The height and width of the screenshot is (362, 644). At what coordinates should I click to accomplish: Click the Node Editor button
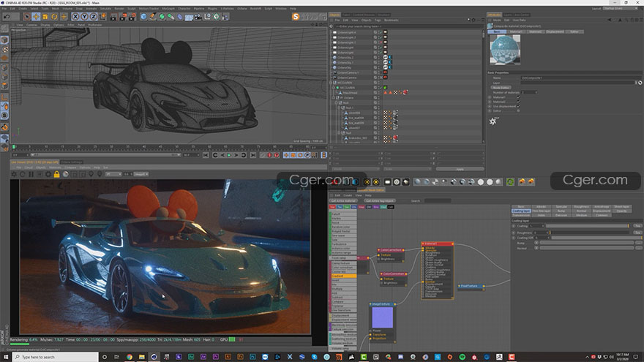(x=501, y=88)
